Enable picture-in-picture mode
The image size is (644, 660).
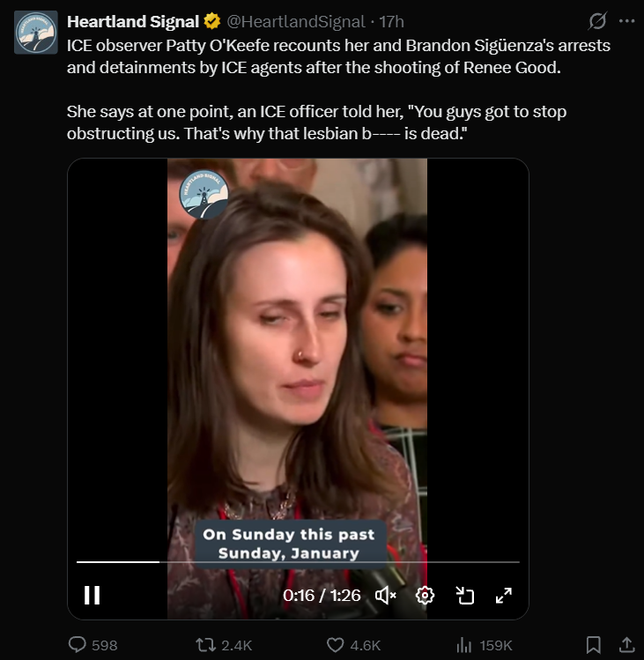coord(465,596)
